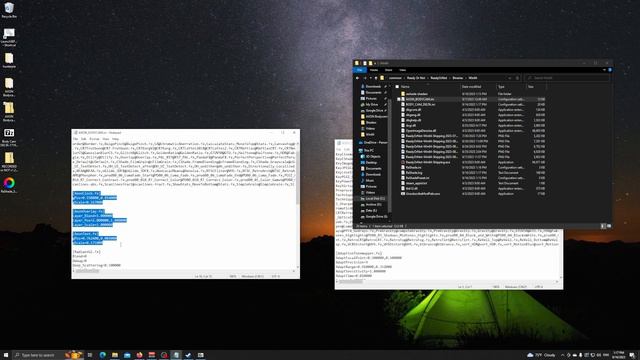Open Steam from the taskbar
Viewport: 640px width, 360px height.
point(188,355)
